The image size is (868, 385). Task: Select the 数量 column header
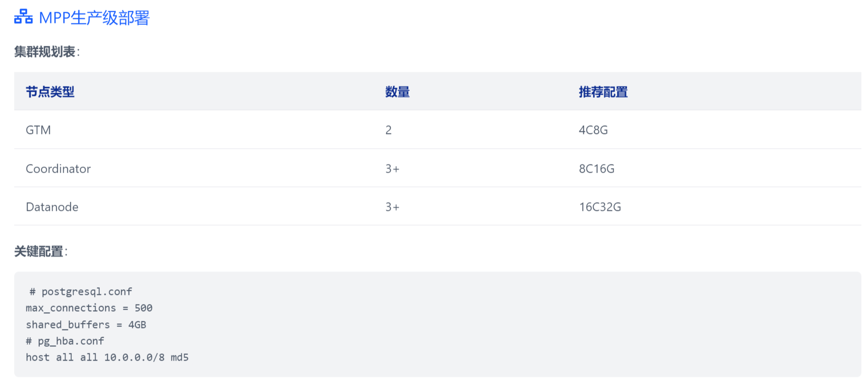pos(397,92)
